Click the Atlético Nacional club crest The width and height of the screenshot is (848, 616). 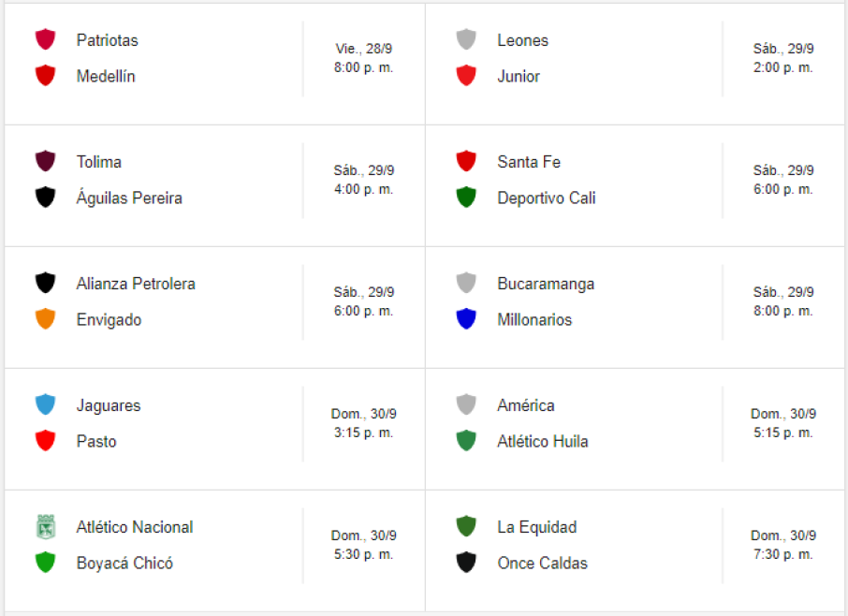coord(45,527)
